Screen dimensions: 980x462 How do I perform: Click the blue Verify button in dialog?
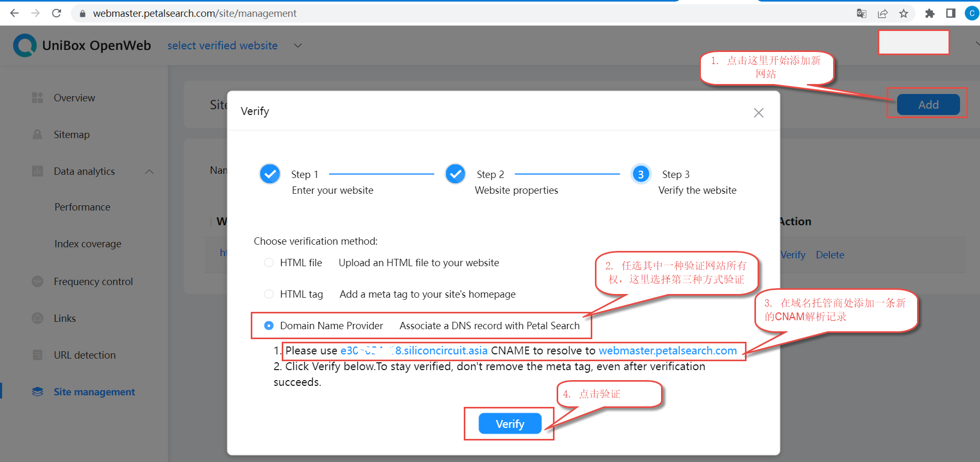coord(510,424)
